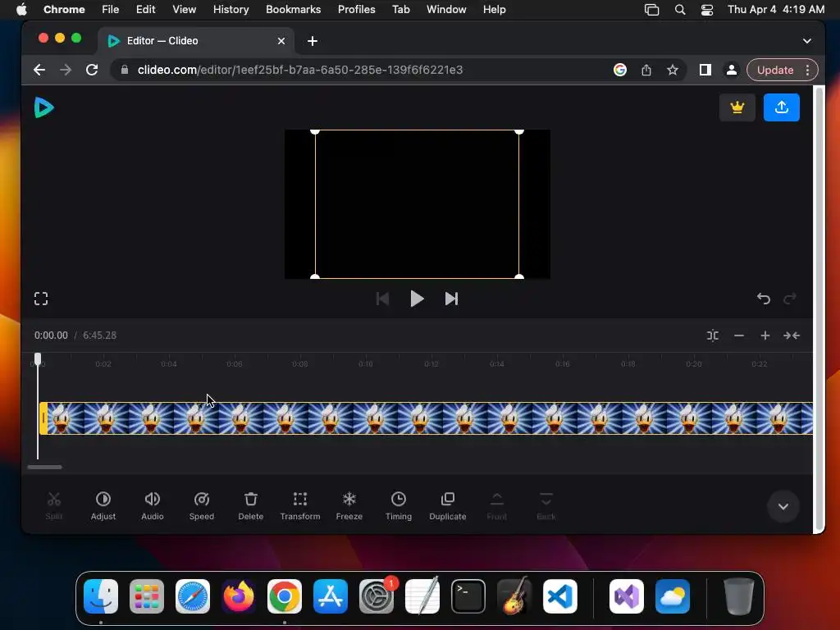
Task: Redo the last undone edit
Action: [x=790, y=299]
